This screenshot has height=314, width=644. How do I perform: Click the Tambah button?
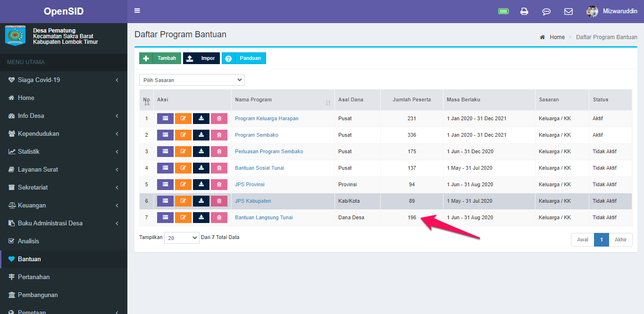[x=160, y=58]
